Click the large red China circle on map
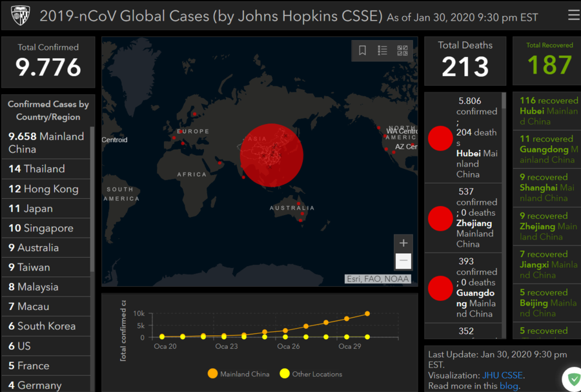The width and height of the screenshot is (581, 392). point(272,155)
